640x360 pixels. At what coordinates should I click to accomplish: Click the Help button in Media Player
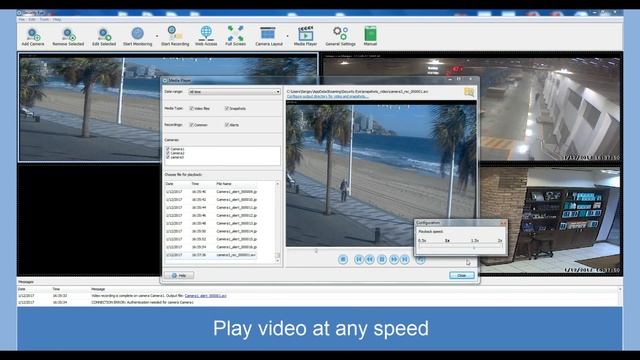click(x=179, y=276)
